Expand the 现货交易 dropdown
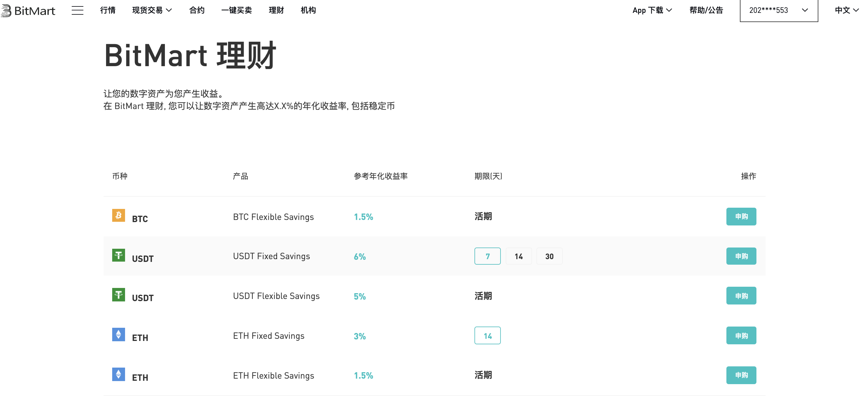Viewport: 868px width, 397px height. pyautogui.click(x=152, y=10)
